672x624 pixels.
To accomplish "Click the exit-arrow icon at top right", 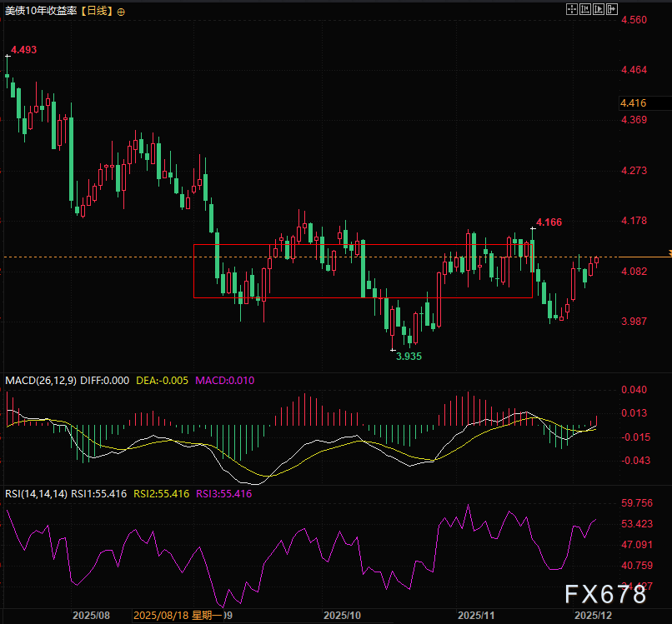I will (x=613, y=10).
